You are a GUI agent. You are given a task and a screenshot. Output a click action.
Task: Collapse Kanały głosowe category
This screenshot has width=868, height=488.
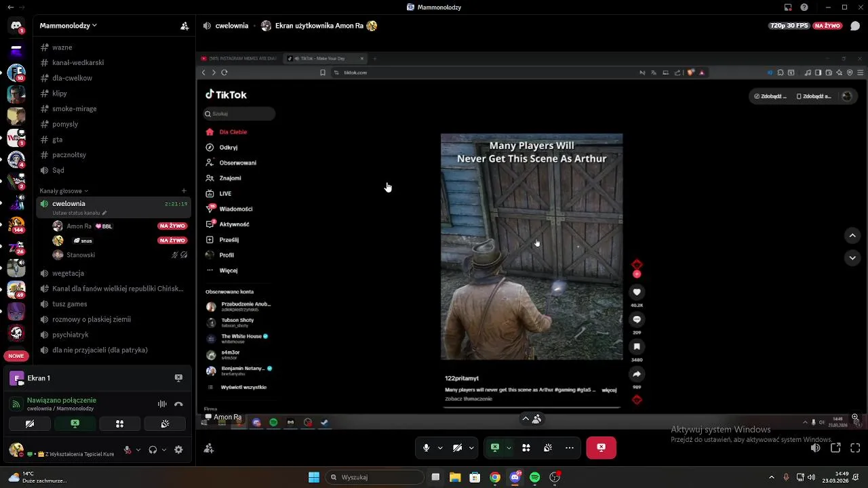point(64,191)
